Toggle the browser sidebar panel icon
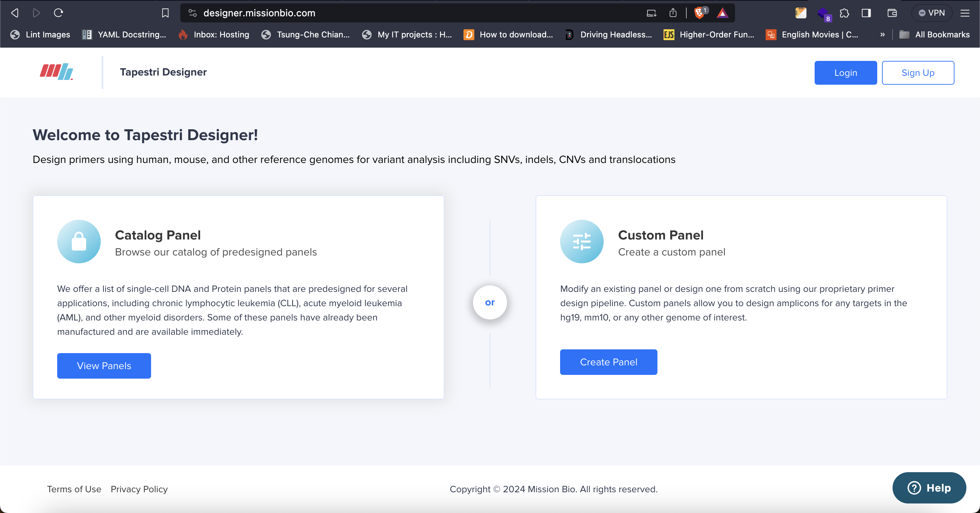 866,13
